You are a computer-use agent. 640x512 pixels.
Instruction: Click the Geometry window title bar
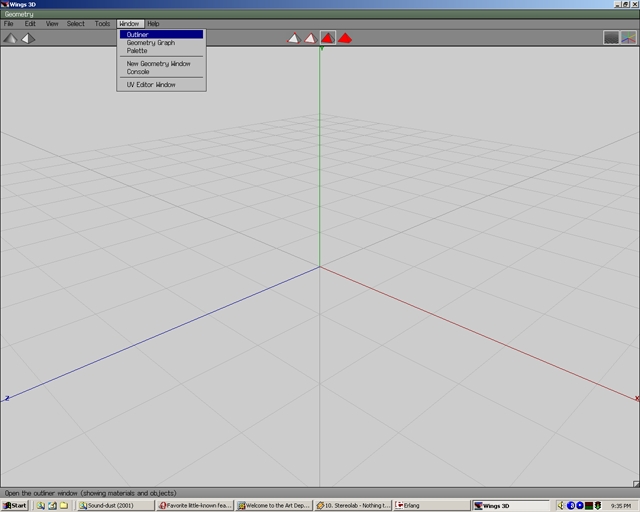click(x=320, y=14)
